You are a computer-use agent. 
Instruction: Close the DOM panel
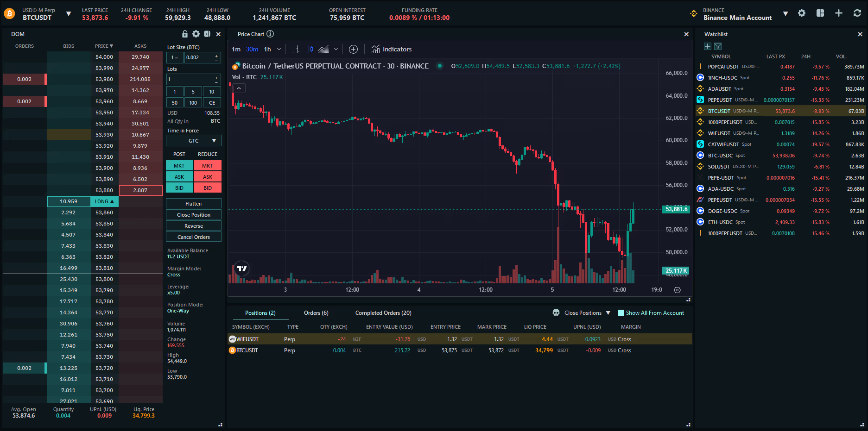pyautogui.click(x=218, y=34)
